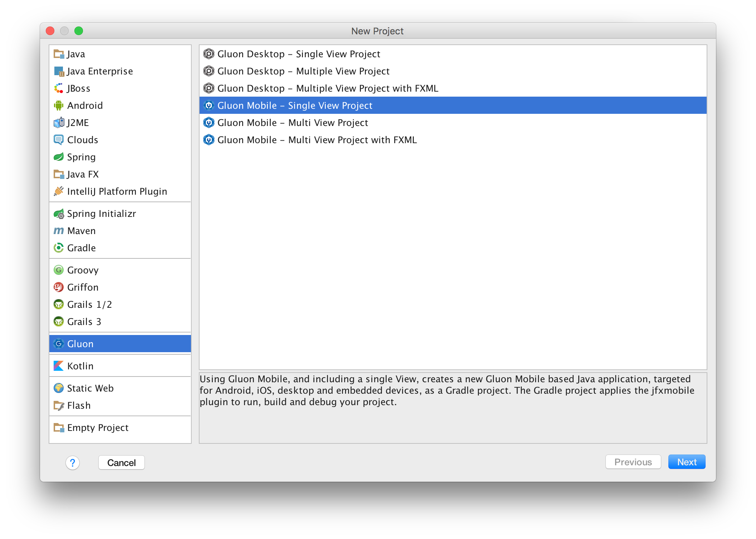Click the Empty Project folder icon
Screen dimensions: 756x539
point(59,428)
